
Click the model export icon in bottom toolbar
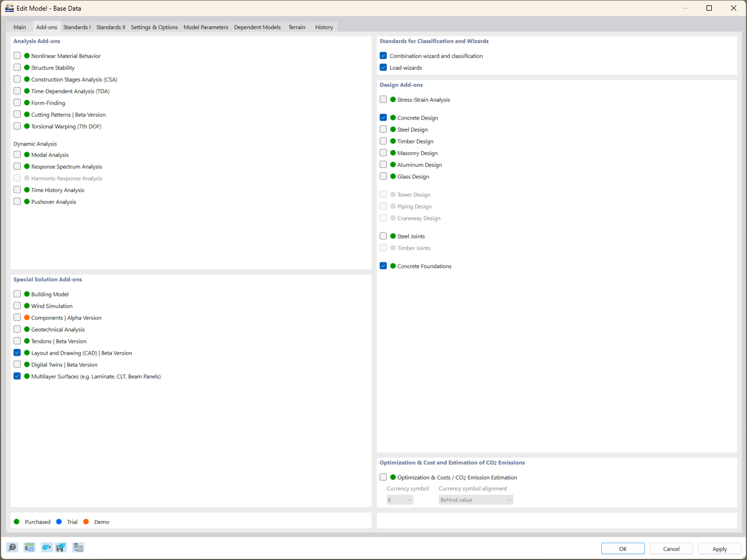click(46, 547)
